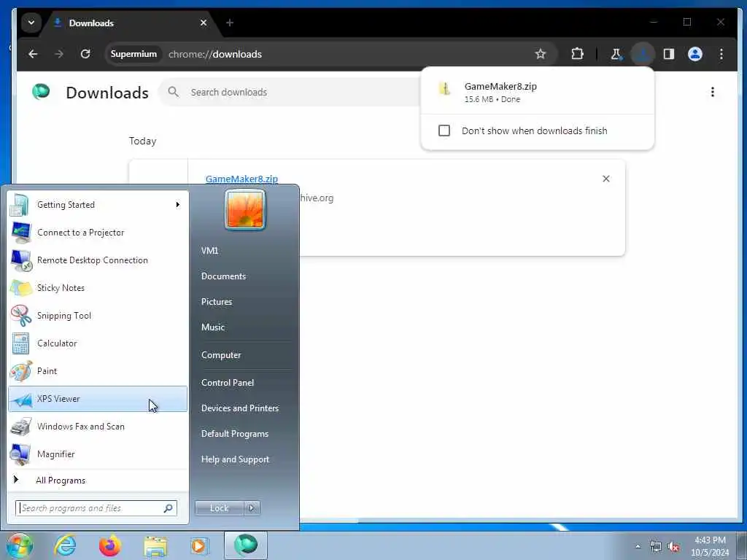Launch Magnifier
This screenshot has height=560, width=747.
point(98,454)
